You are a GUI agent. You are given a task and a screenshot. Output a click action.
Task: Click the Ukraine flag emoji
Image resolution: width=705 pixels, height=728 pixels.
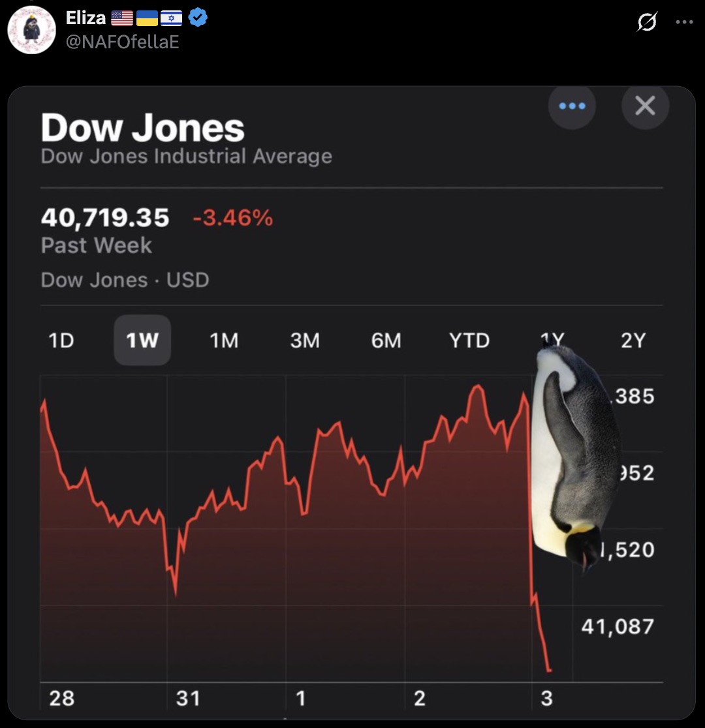(148, 18)
